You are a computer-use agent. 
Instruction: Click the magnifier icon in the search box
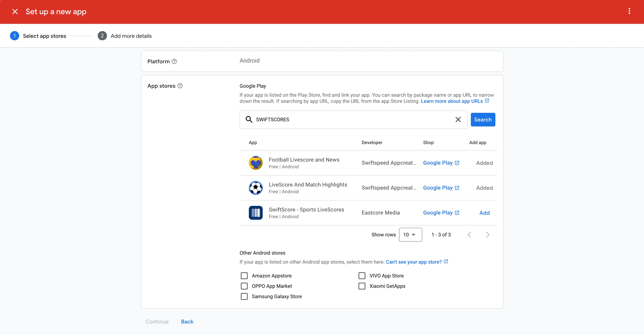(x=249, y=119)
